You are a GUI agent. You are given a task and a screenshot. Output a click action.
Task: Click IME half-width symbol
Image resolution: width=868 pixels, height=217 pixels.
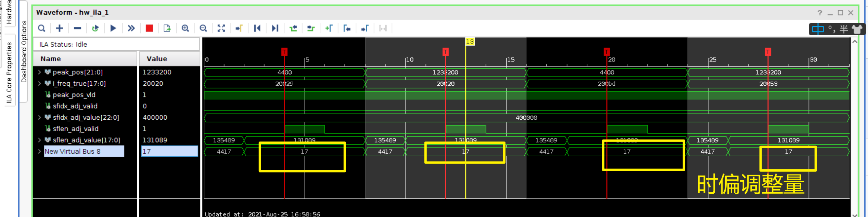coord(844,29)
